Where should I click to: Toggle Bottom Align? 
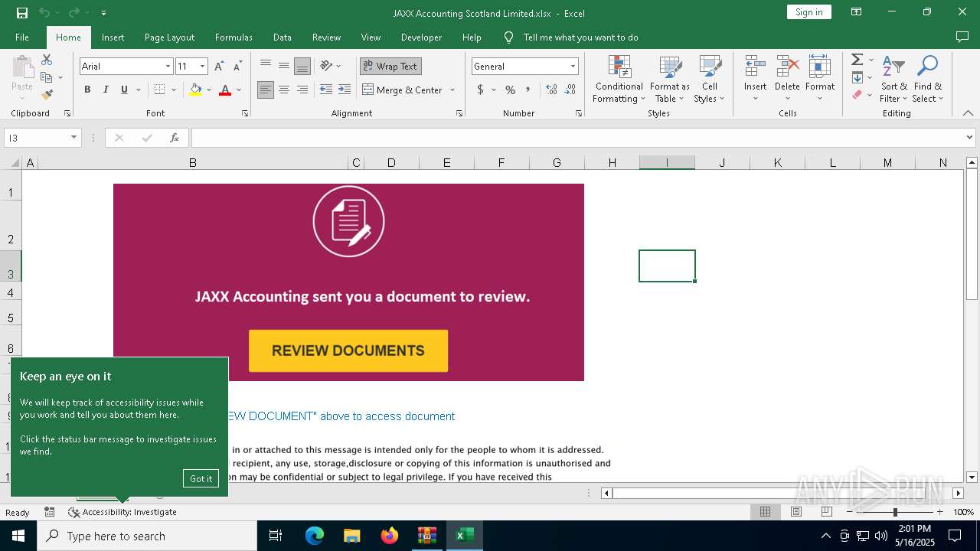(302, 66)
